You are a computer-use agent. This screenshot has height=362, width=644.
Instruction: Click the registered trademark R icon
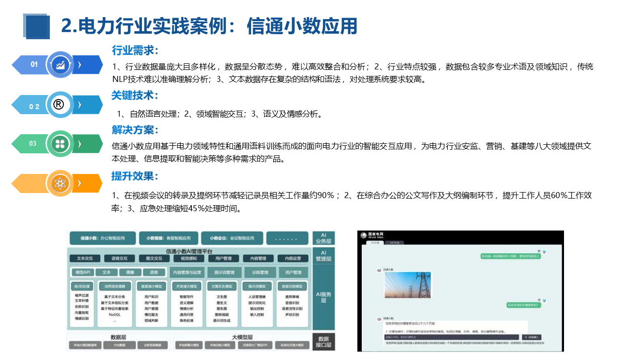(x=59, y=105)
